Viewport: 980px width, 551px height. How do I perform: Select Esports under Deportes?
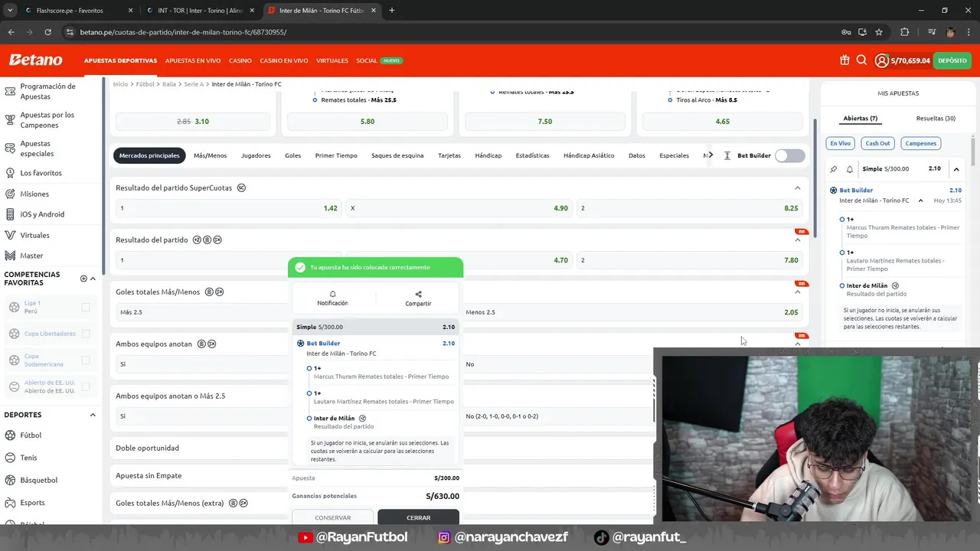click(32, 503)
